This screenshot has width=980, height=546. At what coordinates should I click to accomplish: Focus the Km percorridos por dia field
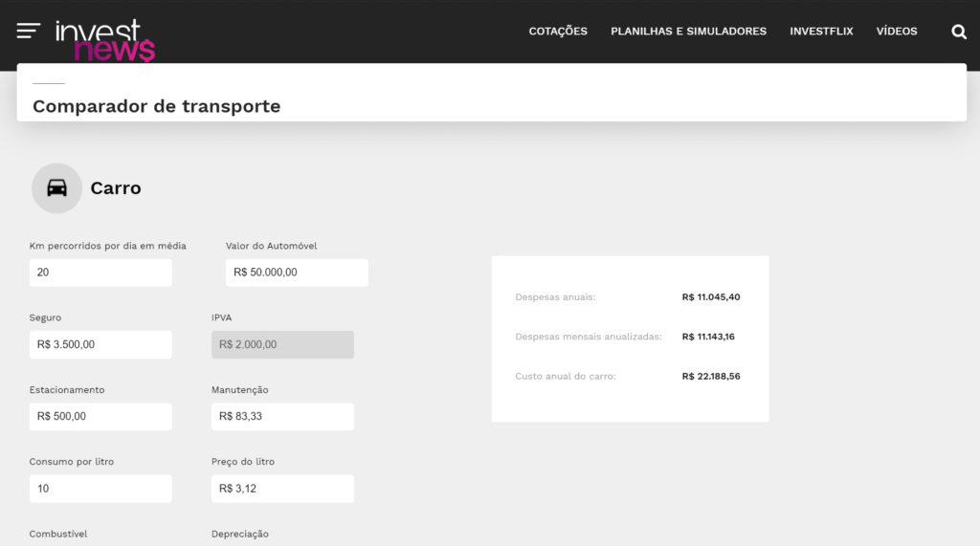(100, 273)
